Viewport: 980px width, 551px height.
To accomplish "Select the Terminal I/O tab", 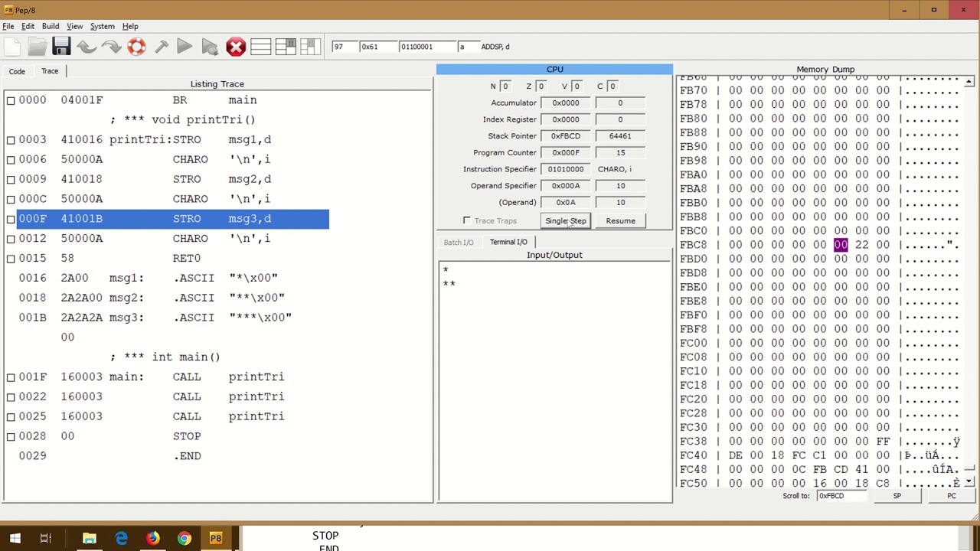I will [508, 242].
